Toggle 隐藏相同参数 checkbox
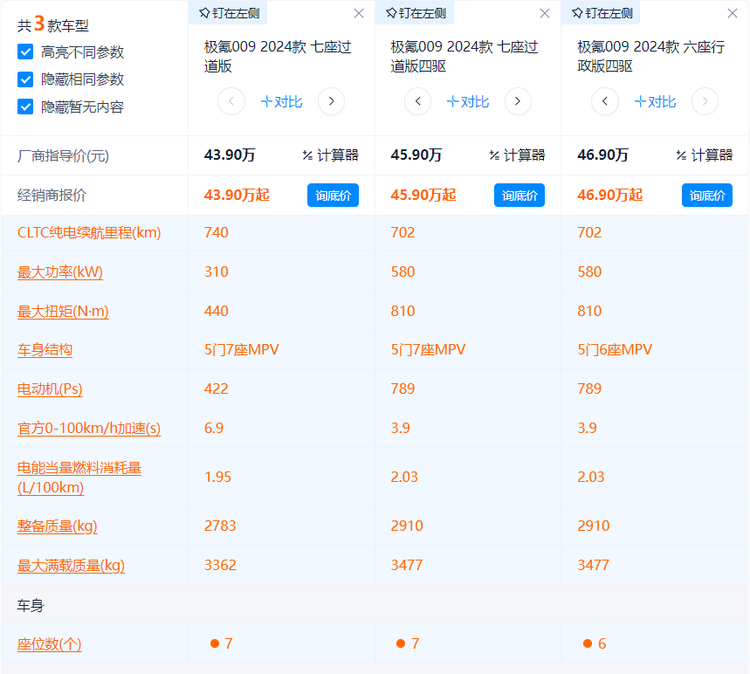Screen dimensions: 750x674 [x=25, y=79]
